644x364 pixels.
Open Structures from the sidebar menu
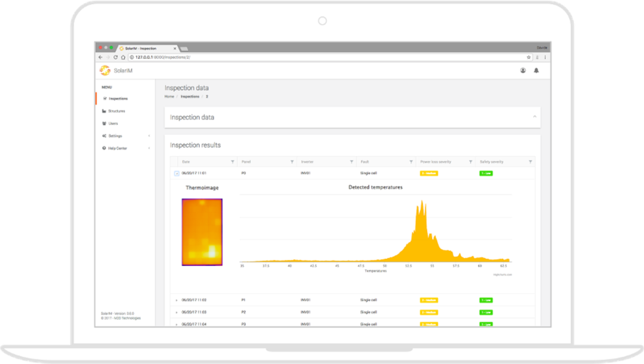point(116,111)
